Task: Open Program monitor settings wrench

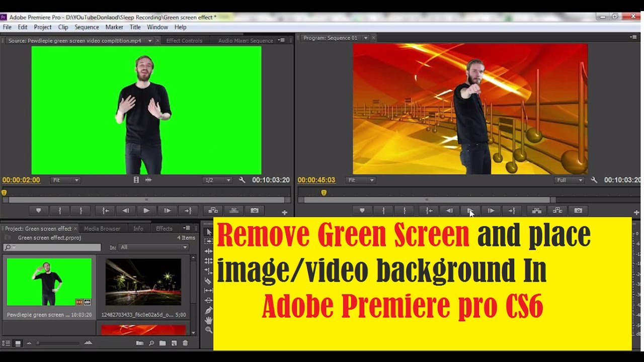Action: coord(594,180)
